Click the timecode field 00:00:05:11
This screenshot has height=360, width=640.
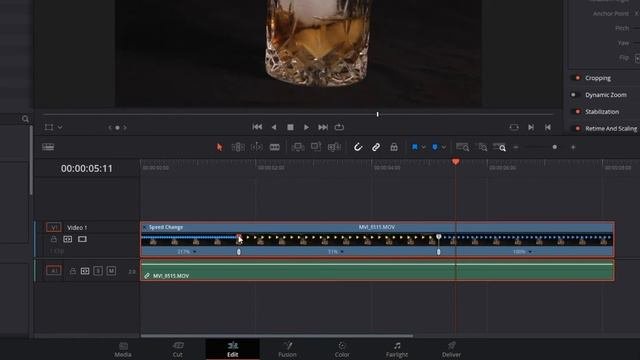[x=87, y=168]
